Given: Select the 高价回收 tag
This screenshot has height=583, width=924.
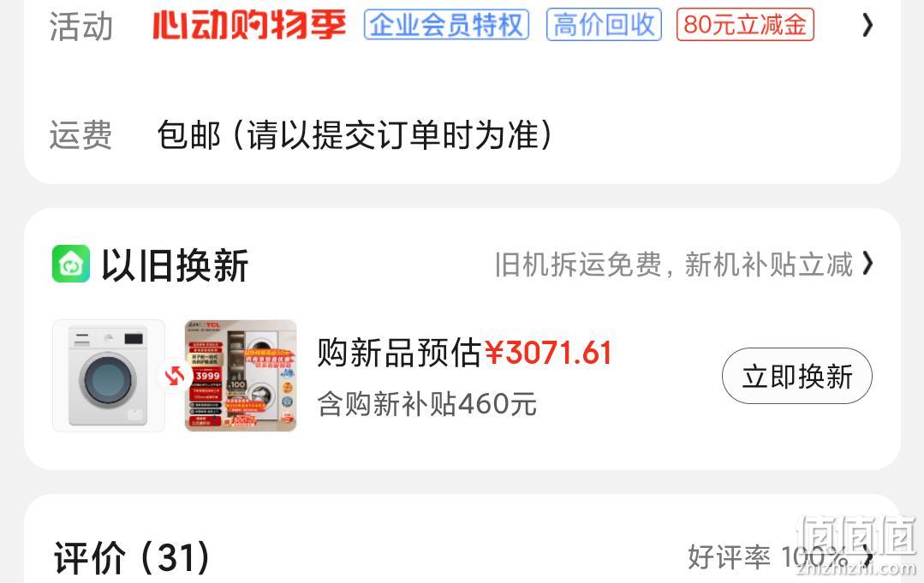Looking at the screenshot, I should pyautogui.click(x=604, y=25).
